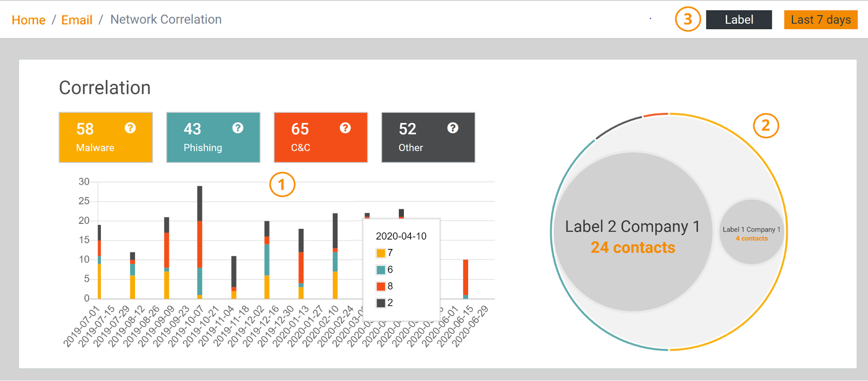The image size is (868, 381).
Task: Navigate to Email breadcrumb link
Action: (77, 20)
